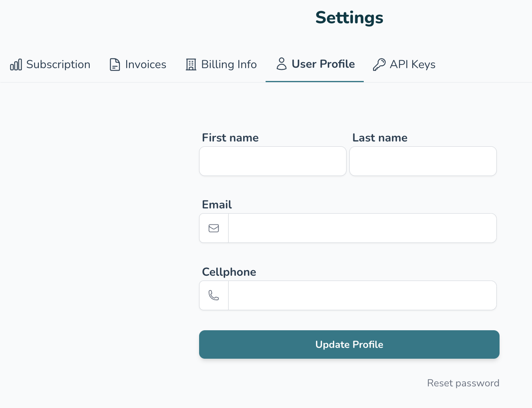Screen dimensions: 532x408
Task: Focus the First name input field
Action: tap(273, 161)
